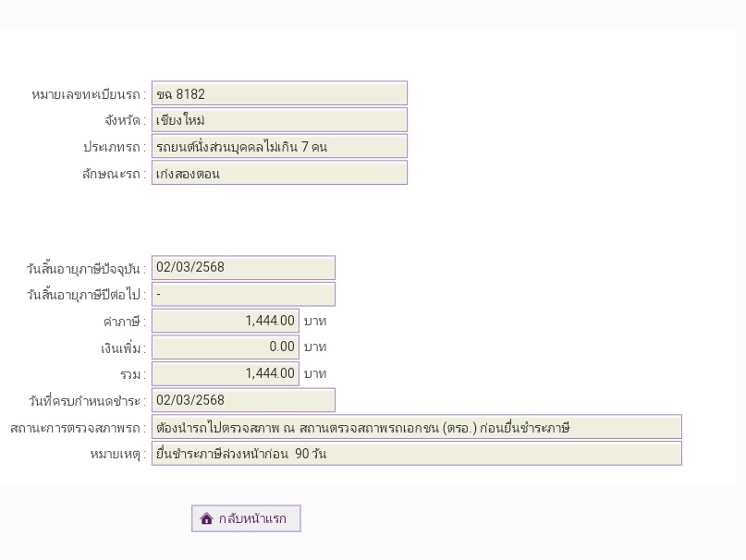The image size is (746, 560).
Task: Click the label ประเภทรถ
Action: [x=115, y=148]
